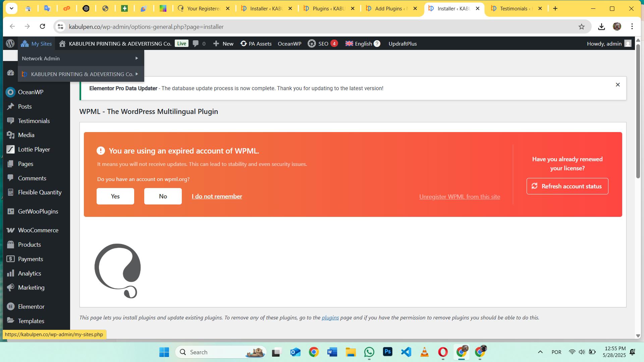The width and height of the screenshot is (644, 362).
Task: Open the Windows Start menu
Action: [x=164, y=352]
